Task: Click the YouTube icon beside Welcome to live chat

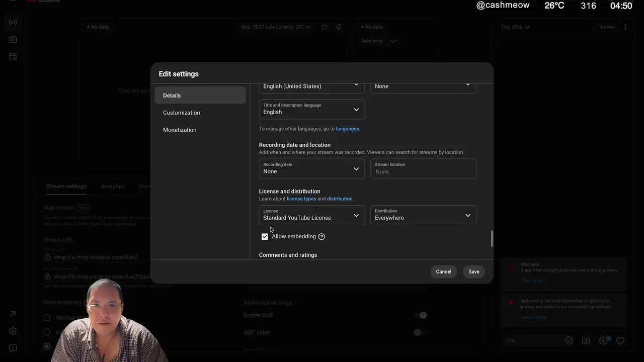Action: point(511,302)
